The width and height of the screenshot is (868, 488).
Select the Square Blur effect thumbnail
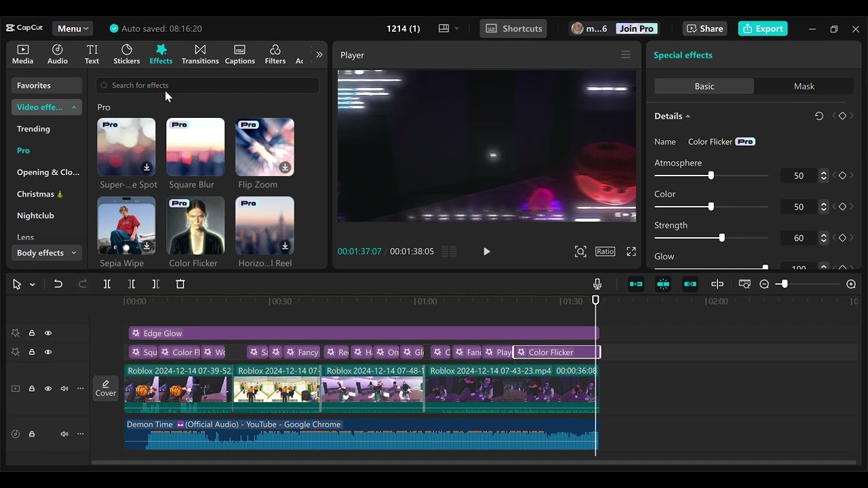pyautogui.click(x=195, y=147)
